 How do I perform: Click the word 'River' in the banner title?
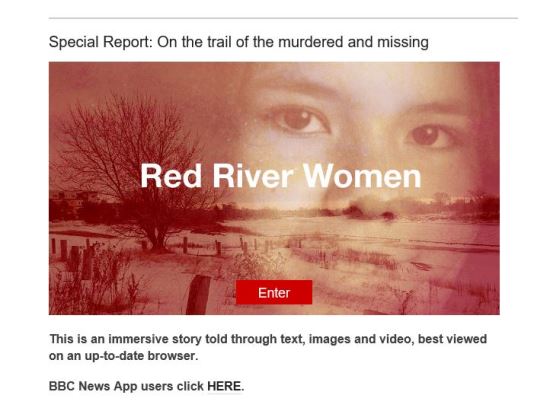[253, 176]
